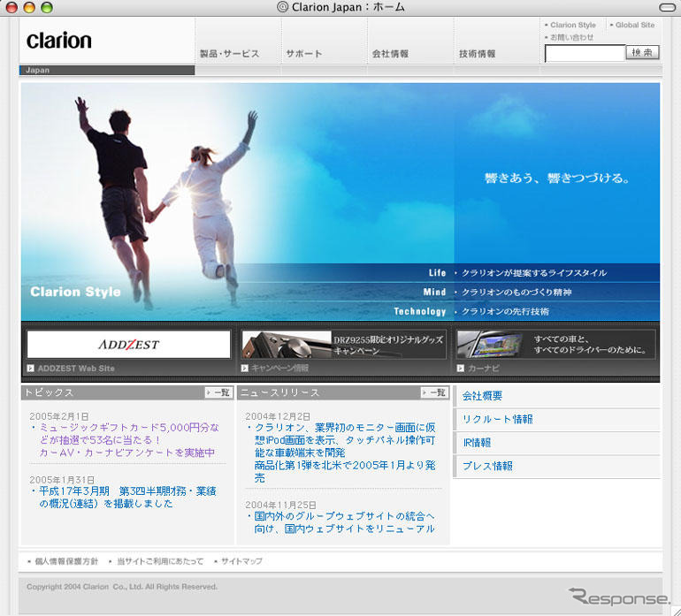Go to the Global Site link
The image size is (681, 616).
click(634, 25)
